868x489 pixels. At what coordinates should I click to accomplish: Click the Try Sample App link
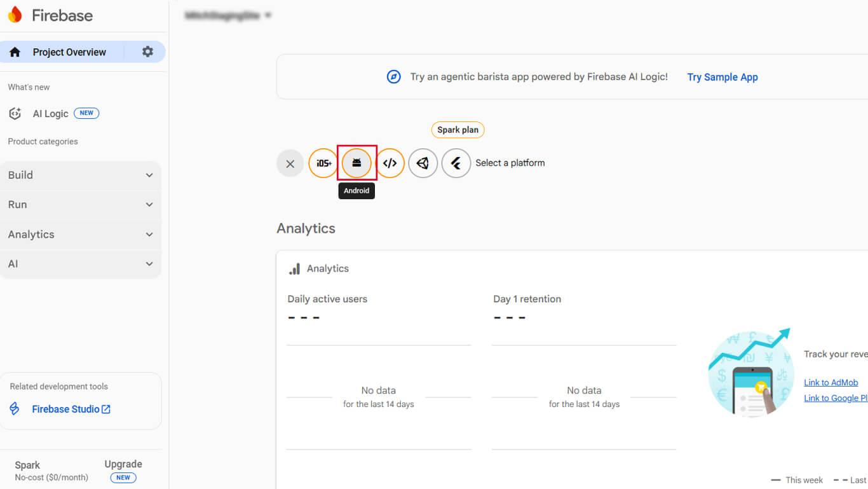pyautogui.click(x=722, y=77)
